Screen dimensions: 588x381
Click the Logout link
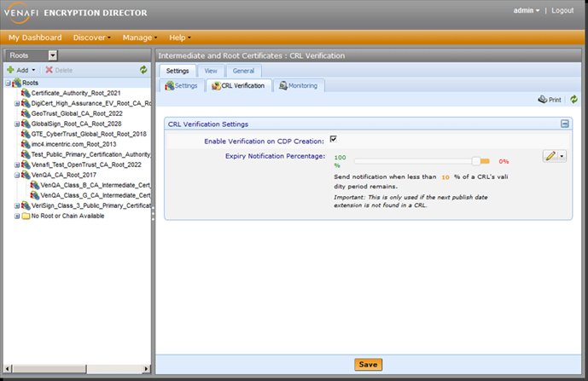pyautogui.click(x=562, y=10)
